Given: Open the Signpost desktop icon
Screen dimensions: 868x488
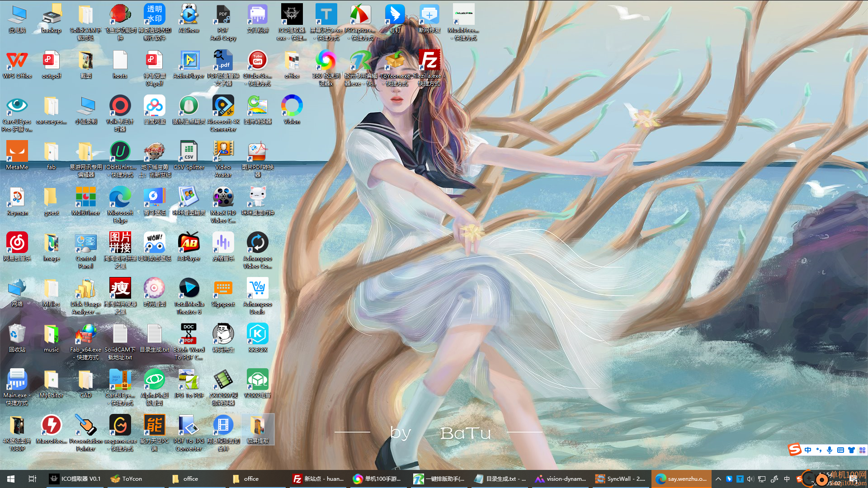Looking at the screenshot, I should [x=223, y=294].
